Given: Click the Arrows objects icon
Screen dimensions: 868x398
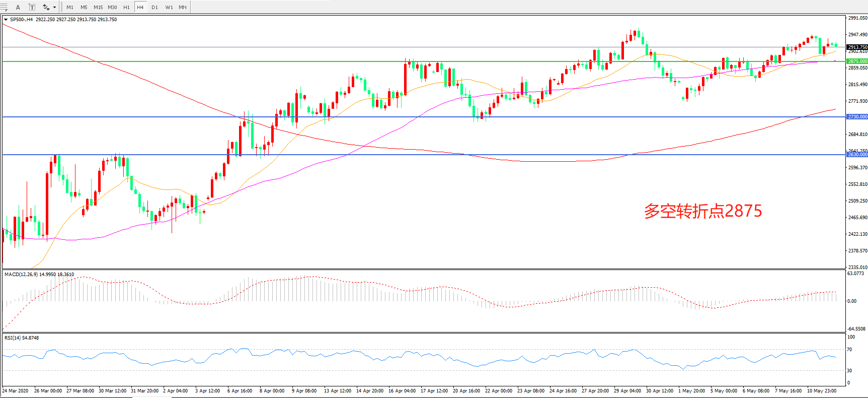Looking at the screenshot, I should (x=46, y=7).
